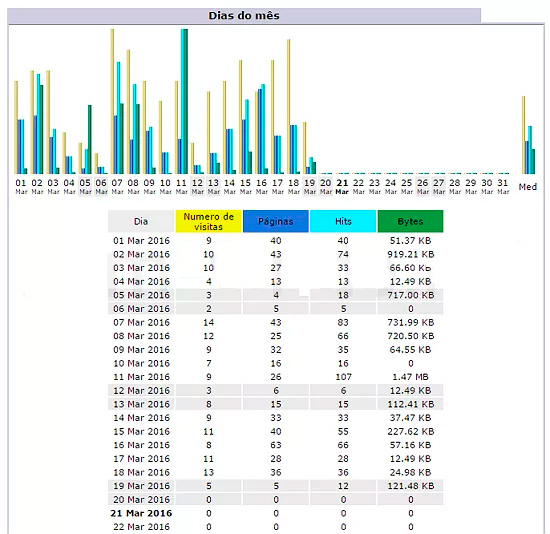The height and width of the screenshot is (534, 550).
Task: Click the green 'Bytes' column header
Action: [410, 221]
